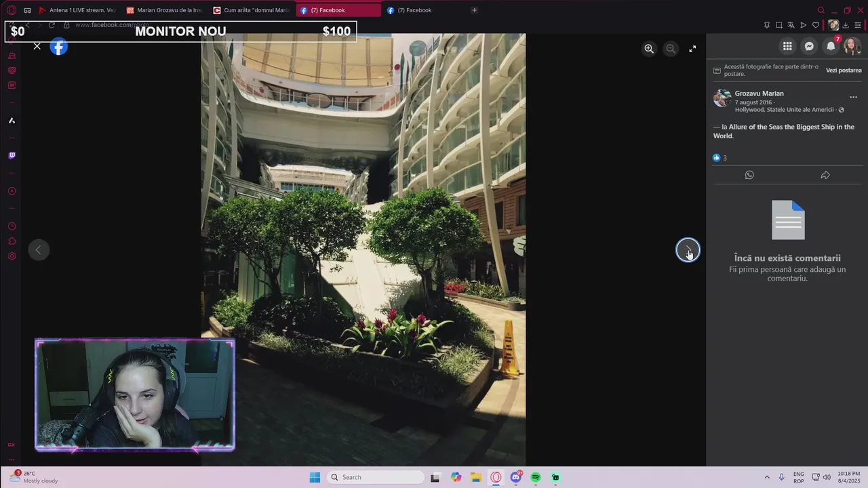Open 'Hollywood, Statele Unite ale Americii' location

click(x=784, y=110)
